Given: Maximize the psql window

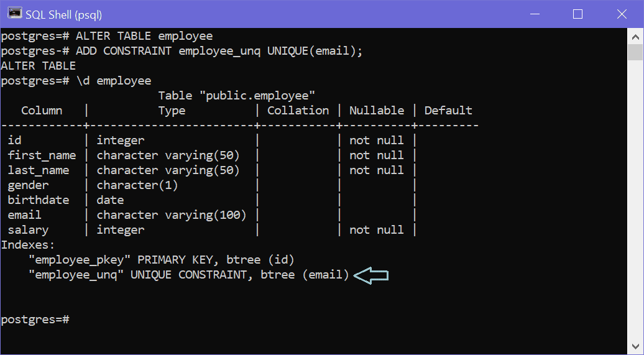Looking at the screenshot, I should click(x=577, y=14).
